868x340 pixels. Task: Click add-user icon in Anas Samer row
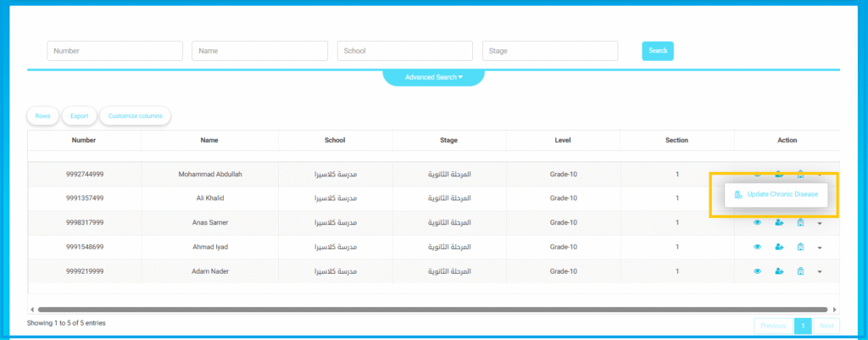pyautogui.click(x=779, y=223)
